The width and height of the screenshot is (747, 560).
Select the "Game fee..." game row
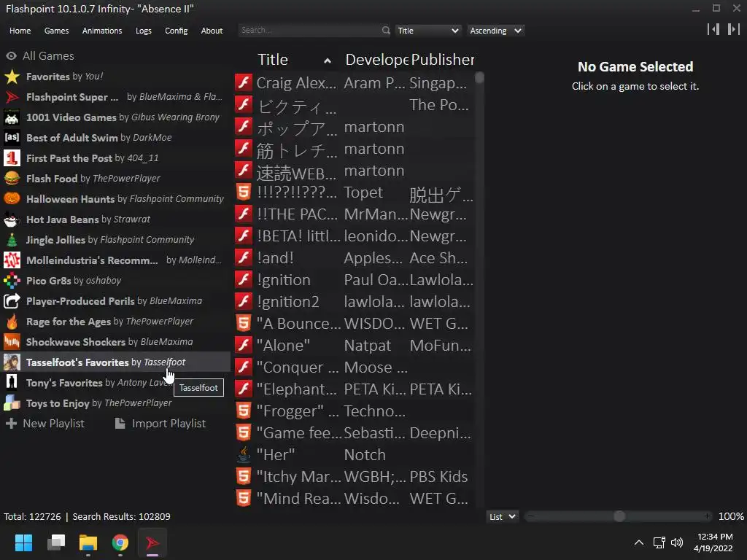point(355,433)
